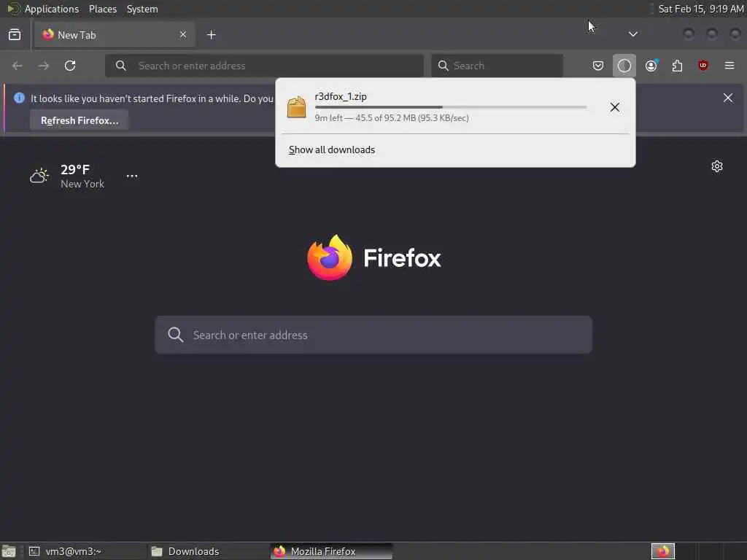Click the r3dfox_1.zip download progress bar

pyautogui.click(x=451, y=108)
